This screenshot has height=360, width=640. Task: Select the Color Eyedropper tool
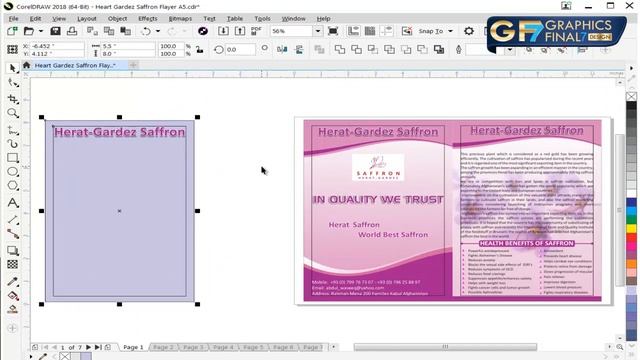tap(13, 282)
